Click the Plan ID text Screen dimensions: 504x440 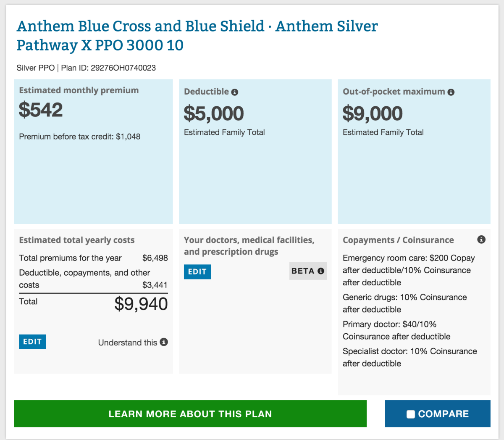click(108, 68)
